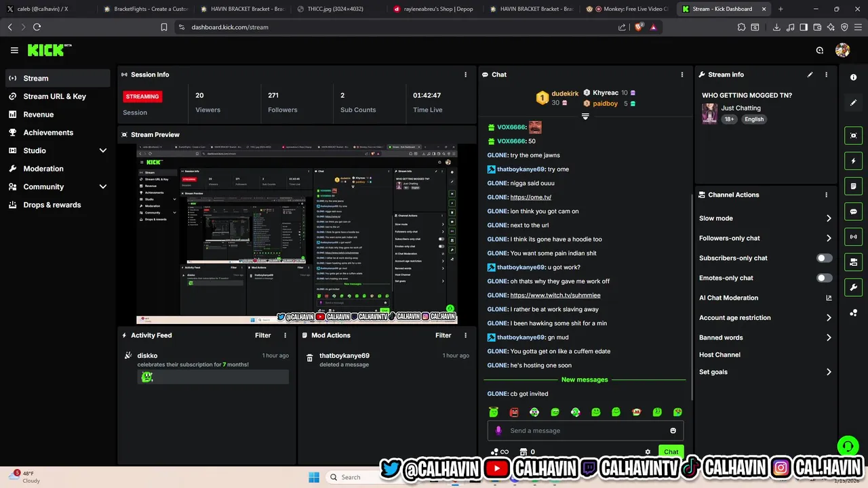Viewport: 868px width, 488px height.
Task: Go to Stream in sidebar
Action: point(58,78)
